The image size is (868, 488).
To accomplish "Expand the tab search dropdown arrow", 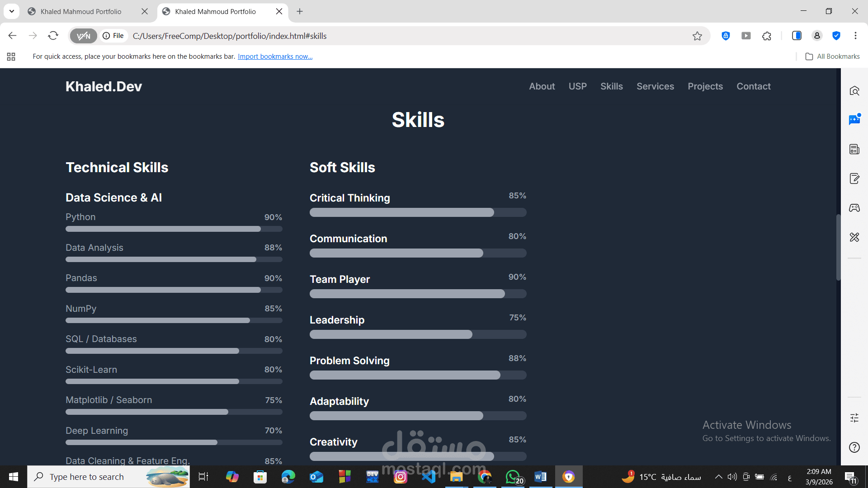I will [12, 11].
